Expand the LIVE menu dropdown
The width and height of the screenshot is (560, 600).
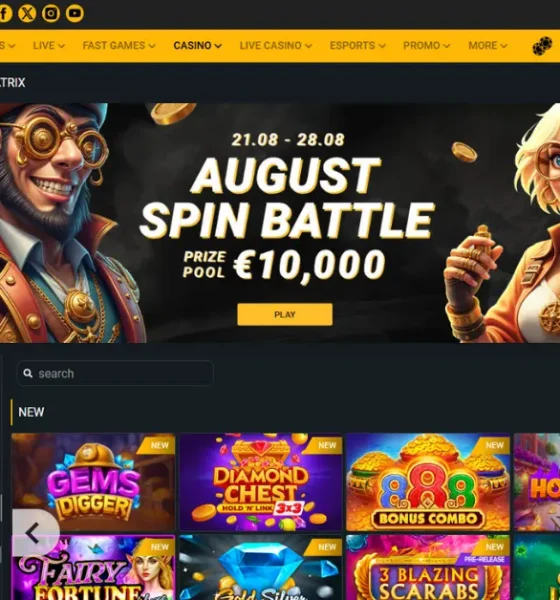click(49, 46)
